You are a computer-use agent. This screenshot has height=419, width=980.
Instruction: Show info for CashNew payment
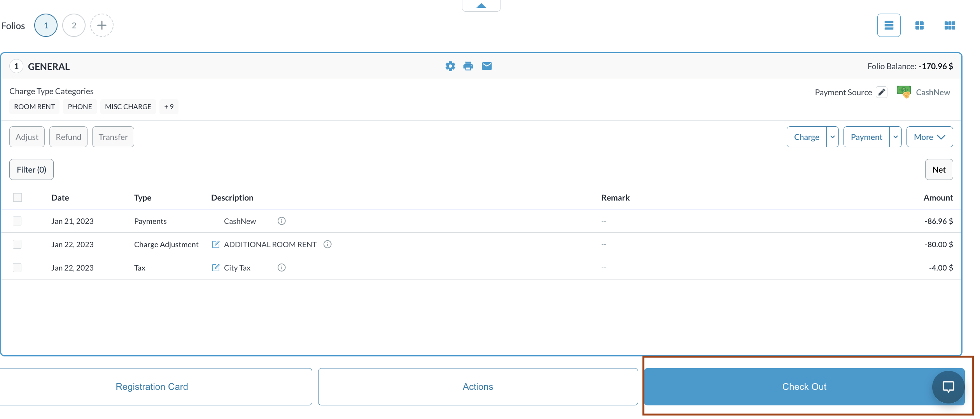point(282,221)
